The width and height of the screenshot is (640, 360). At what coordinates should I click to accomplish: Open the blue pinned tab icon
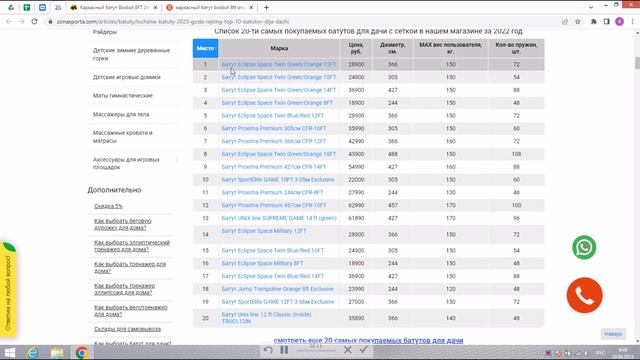(42, 7)
